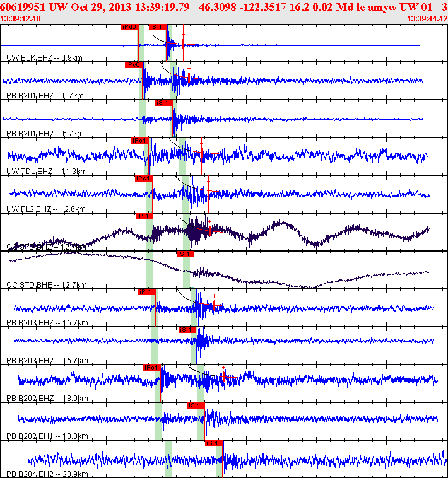Click the iS 1 flag on ELK EHZ

pyautogui.click(x=158, y=27)
